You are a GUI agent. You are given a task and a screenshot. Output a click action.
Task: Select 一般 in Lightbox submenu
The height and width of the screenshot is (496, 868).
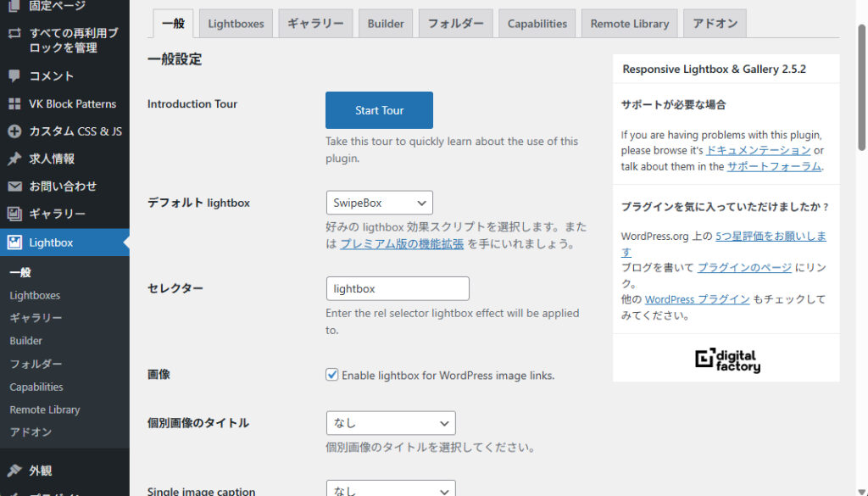20,272
